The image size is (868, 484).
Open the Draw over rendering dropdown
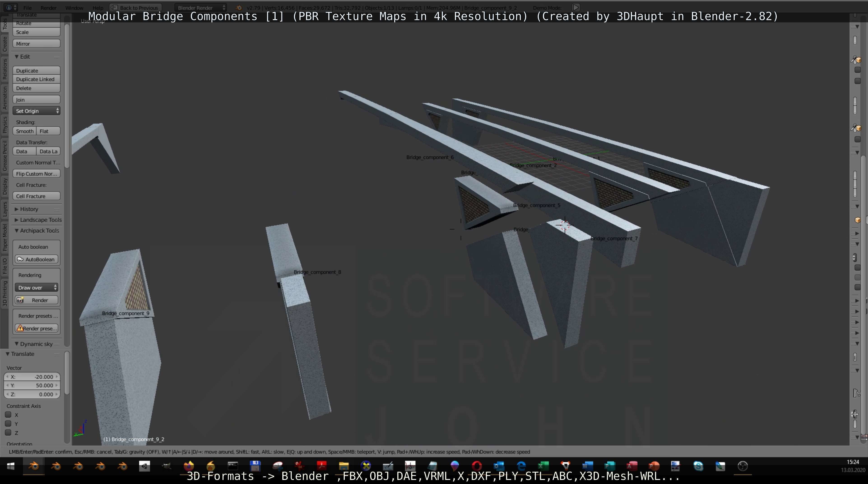click(x=36, y=288)
